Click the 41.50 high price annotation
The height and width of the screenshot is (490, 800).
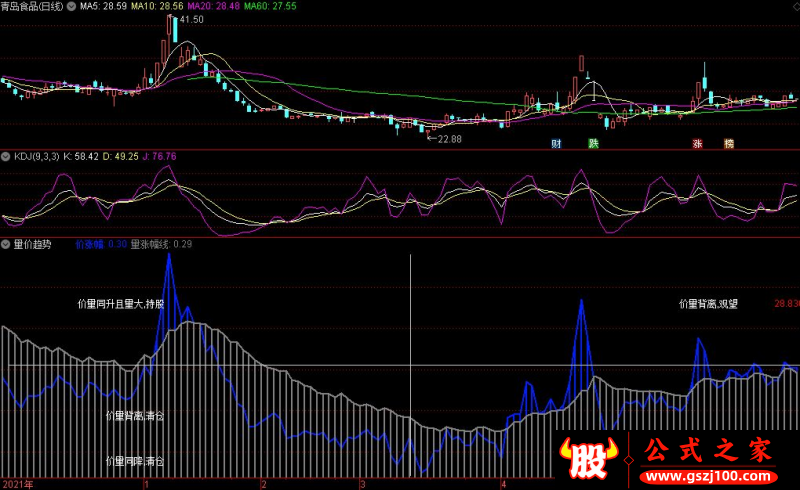click(x=191, y=19)
